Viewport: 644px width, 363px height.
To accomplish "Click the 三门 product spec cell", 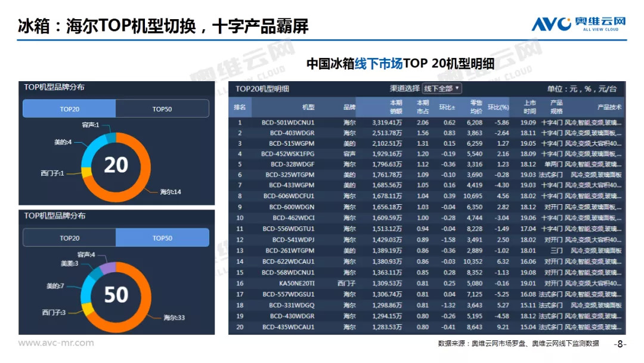I will point(556,250).
